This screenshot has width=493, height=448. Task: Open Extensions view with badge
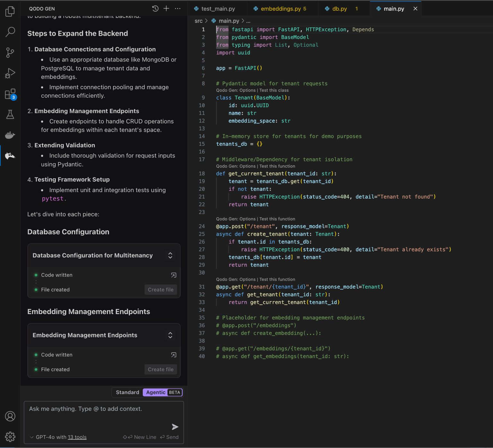(x=10, y=94)
